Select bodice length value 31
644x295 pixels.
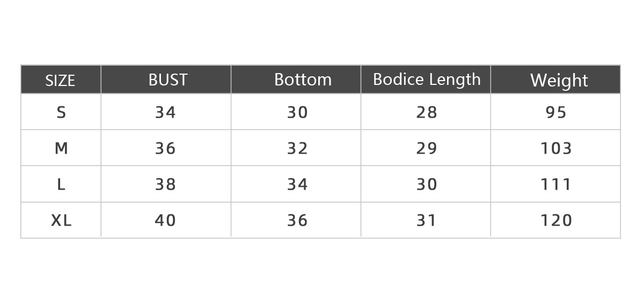click(427, 220)
